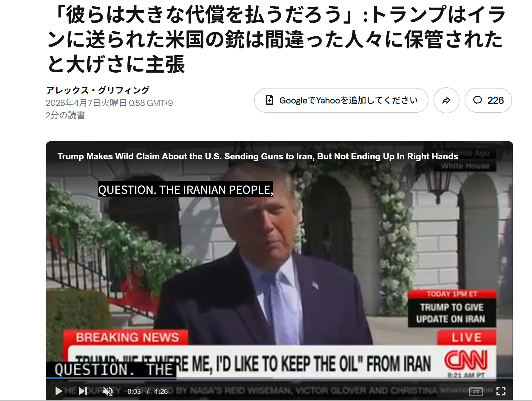Enter fullscreen video mode
Image resolution: width=532 pixels, height=401 pixels.
click(501, 391)
